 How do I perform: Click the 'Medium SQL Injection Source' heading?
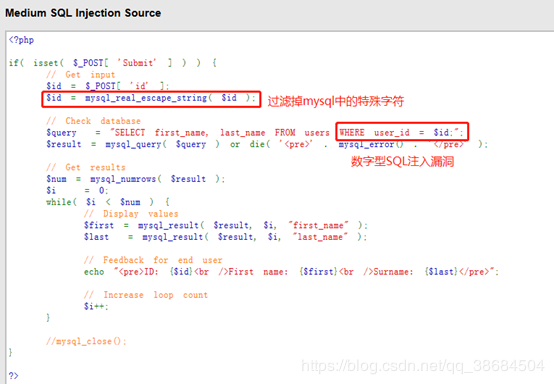[83, 13]
